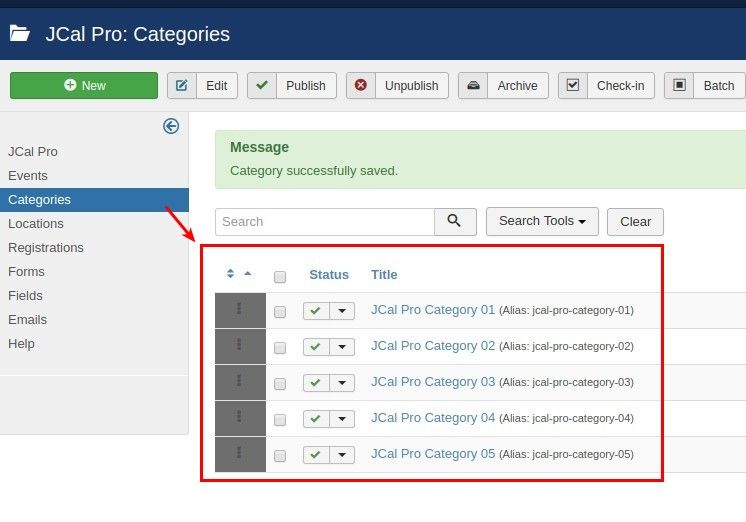Open status dropdown arrow for Category 02
Viewport: 746px width, 522px height.
coord(342,347)
